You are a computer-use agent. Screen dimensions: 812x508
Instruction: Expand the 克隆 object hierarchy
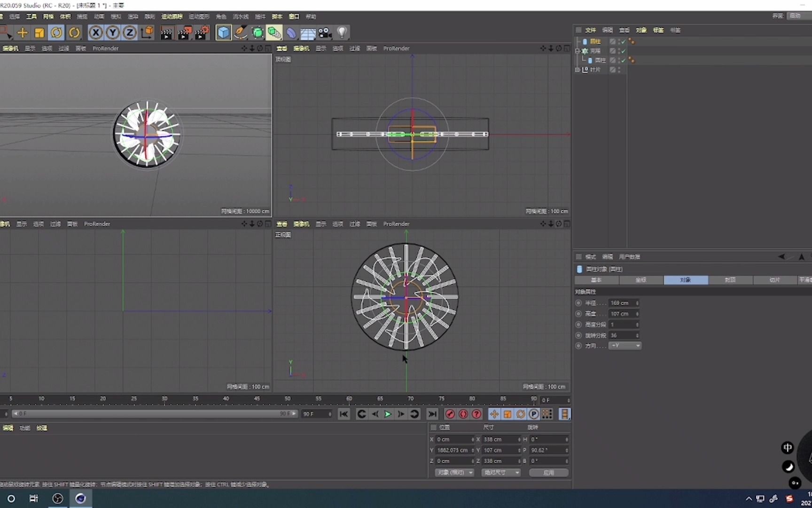pos(578,51)
